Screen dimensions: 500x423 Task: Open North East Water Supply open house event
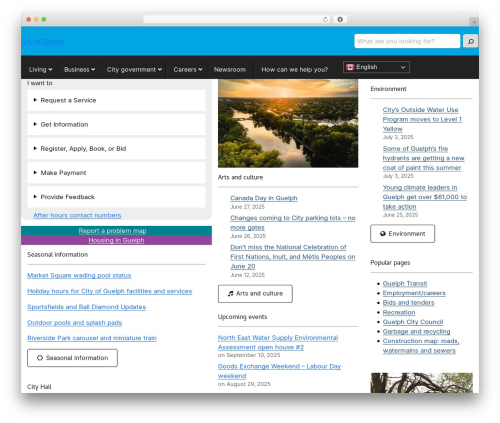(278, 342)
